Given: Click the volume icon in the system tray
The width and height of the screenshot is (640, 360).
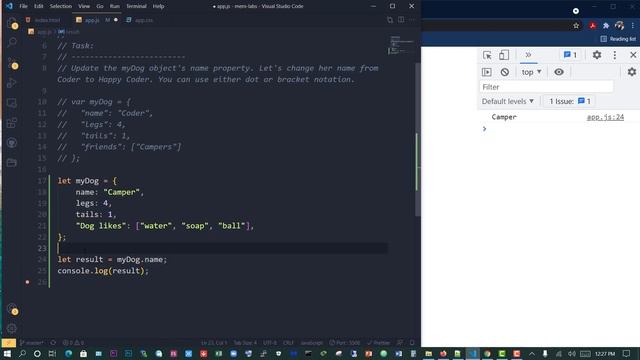Looking at the screenshot, I should coord(571,353).
